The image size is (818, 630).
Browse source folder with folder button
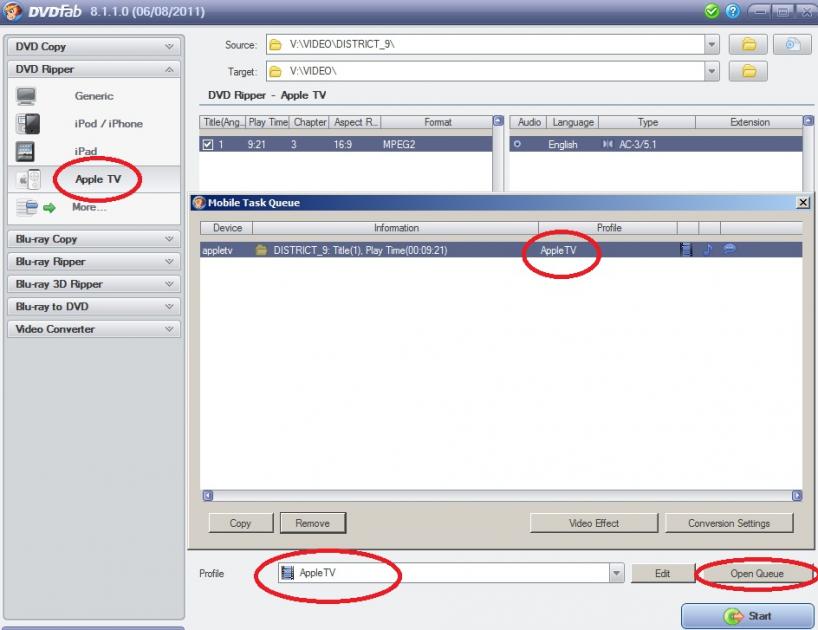point(748,44)
